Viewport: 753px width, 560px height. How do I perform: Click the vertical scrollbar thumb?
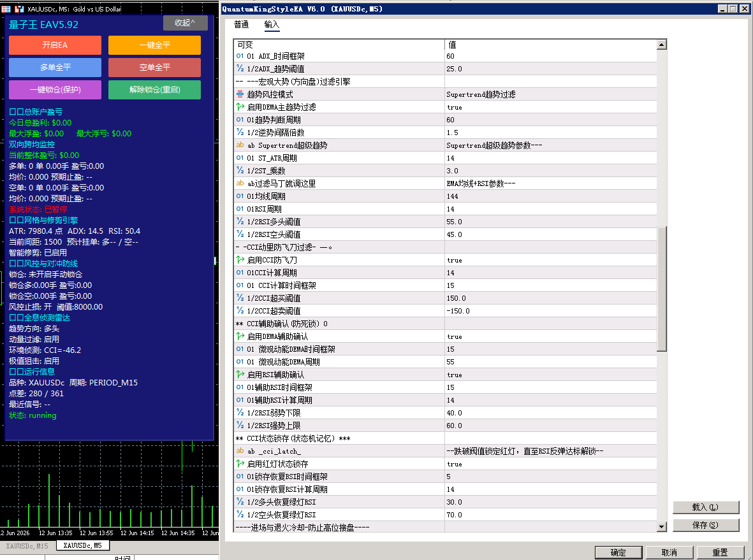click(x=661, y=289)
